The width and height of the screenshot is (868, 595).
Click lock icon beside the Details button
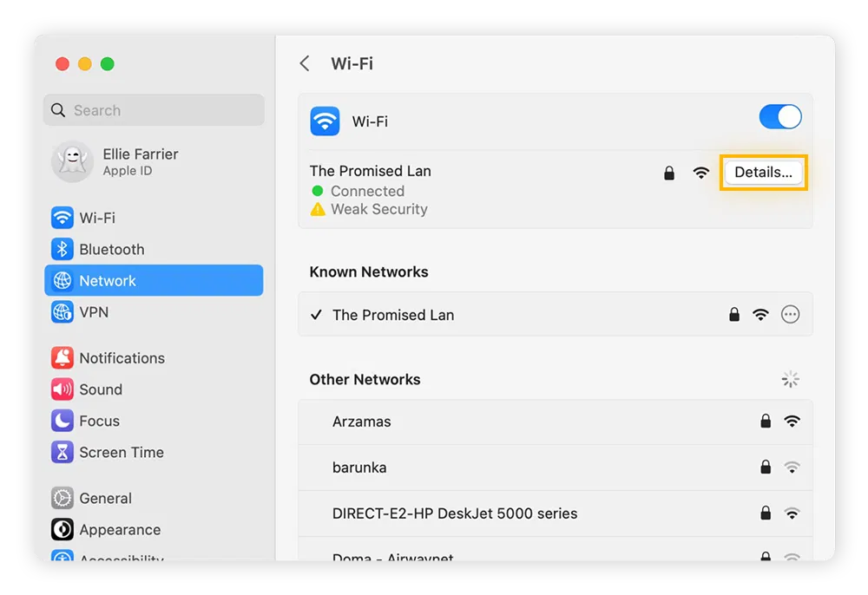pos(669,173)
